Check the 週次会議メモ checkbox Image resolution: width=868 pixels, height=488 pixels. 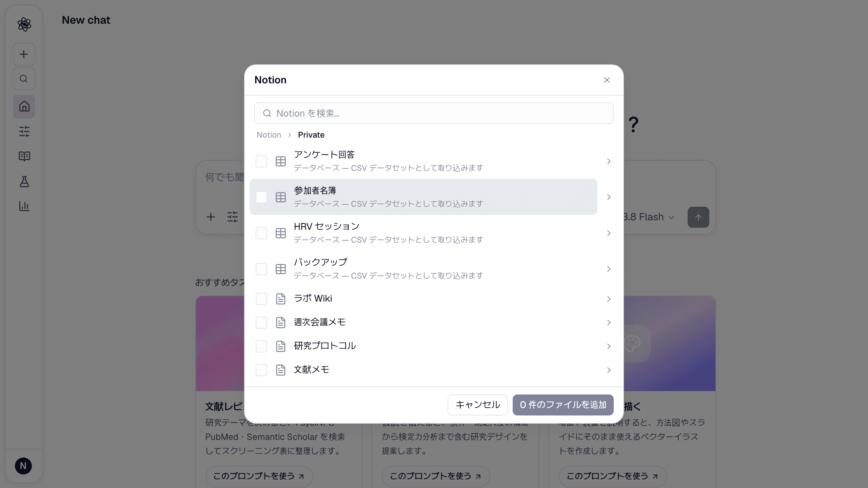[x=261, y=323]
